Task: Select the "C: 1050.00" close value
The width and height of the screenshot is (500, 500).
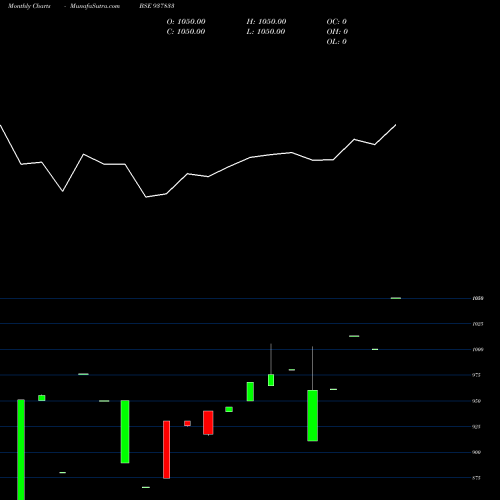Action: coord(186,32)
